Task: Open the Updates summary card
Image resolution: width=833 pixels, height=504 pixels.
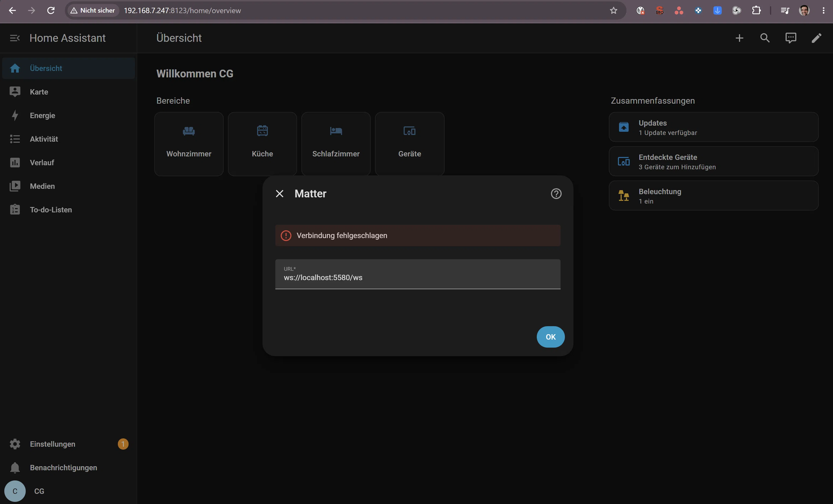Action: point(714,127)
